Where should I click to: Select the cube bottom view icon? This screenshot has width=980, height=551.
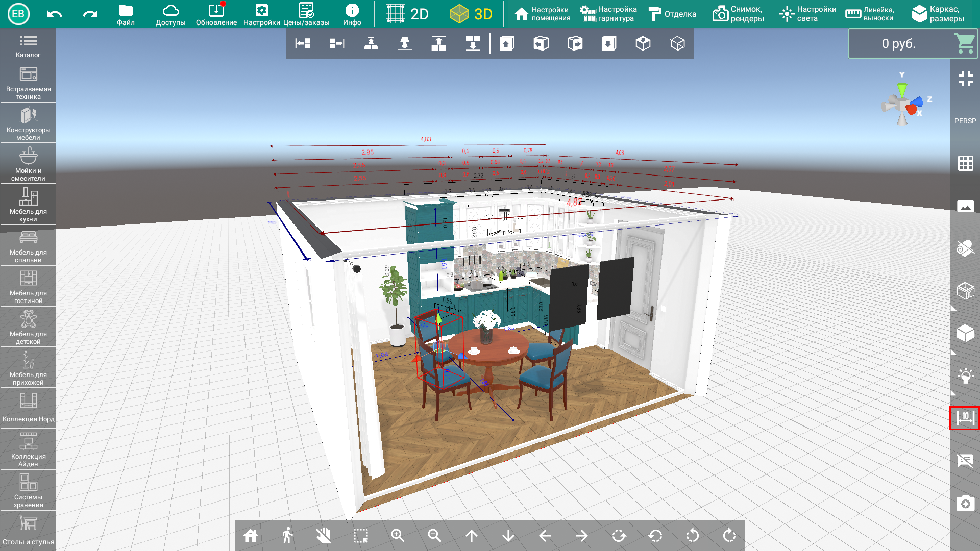[x=609, y=43]
